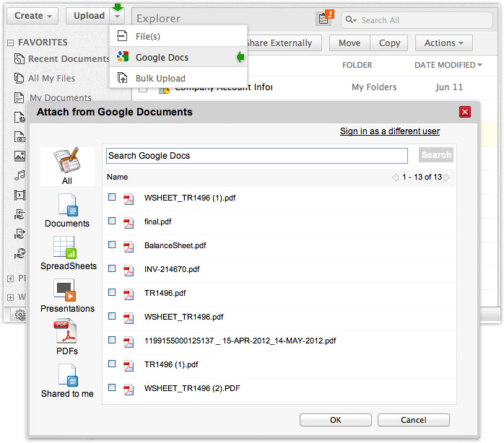Check the WSHEET_TR1496.pdf checkbox
This screenshot has width=504, height=443.
(x=112, y=316)
